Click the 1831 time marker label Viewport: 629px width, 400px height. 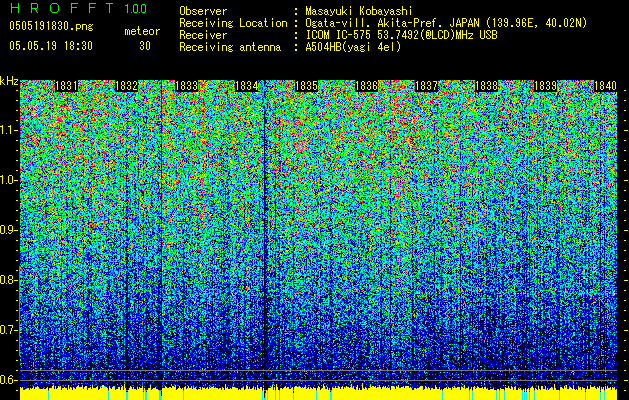(x=66, y=86)
